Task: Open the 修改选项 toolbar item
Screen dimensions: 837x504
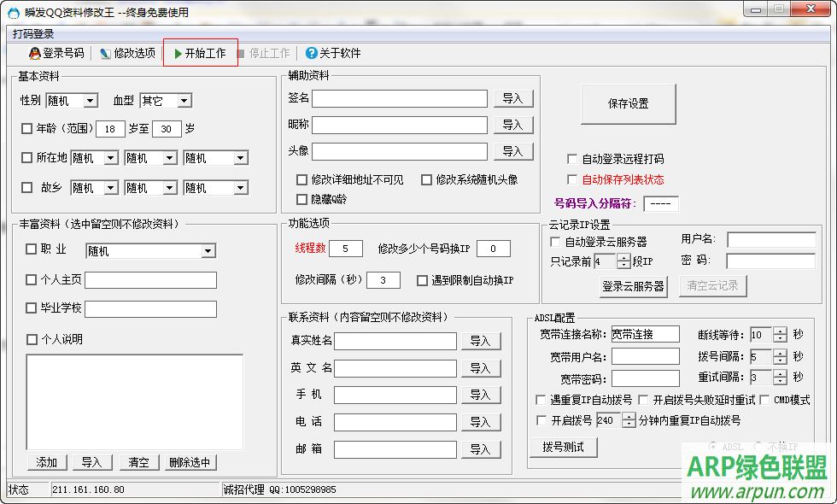Action: pyautogui.click(x=127, y=53)
